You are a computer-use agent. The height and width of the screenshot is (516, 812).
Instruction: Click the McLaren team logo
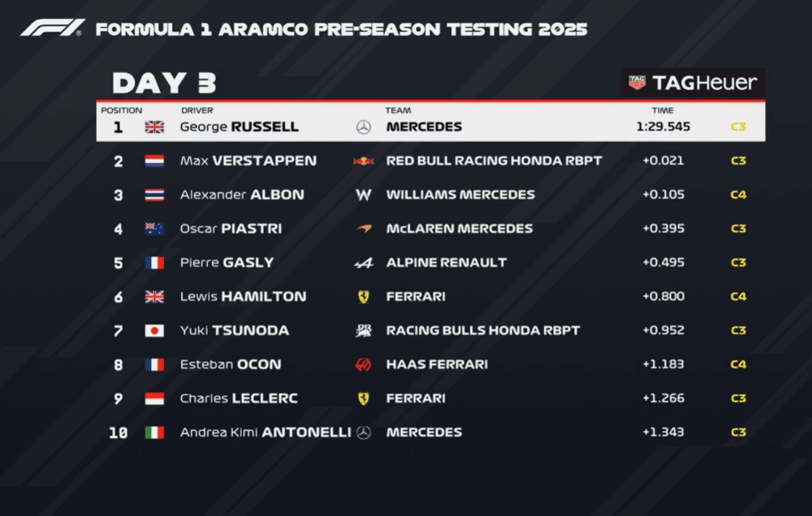[x=364, y=229]
